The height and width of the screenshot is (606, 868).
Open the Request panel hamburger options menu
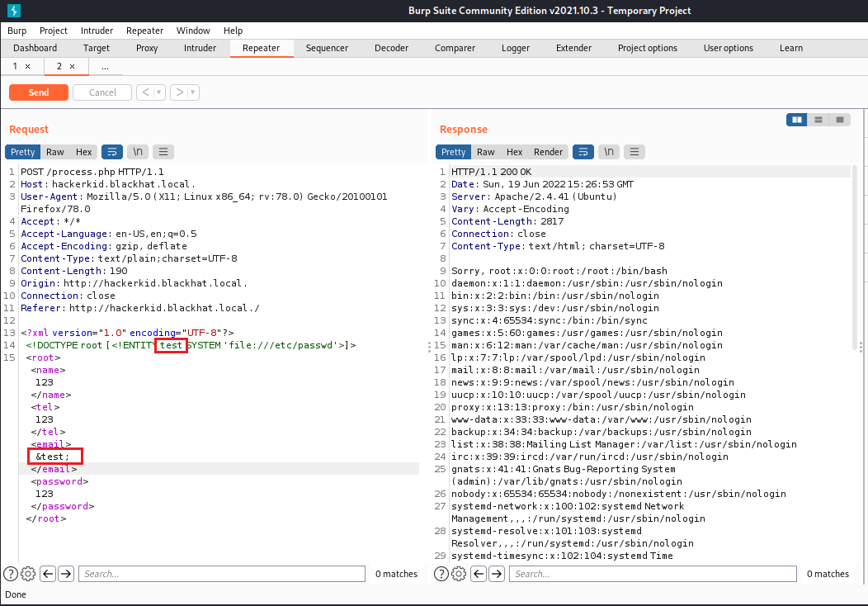163,152
